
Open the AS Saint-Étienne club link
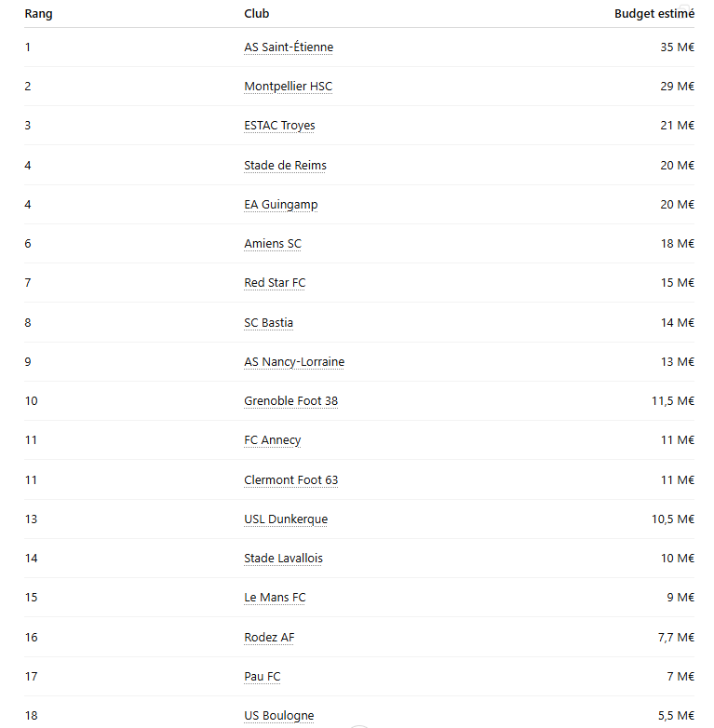[x=289, y=47]
